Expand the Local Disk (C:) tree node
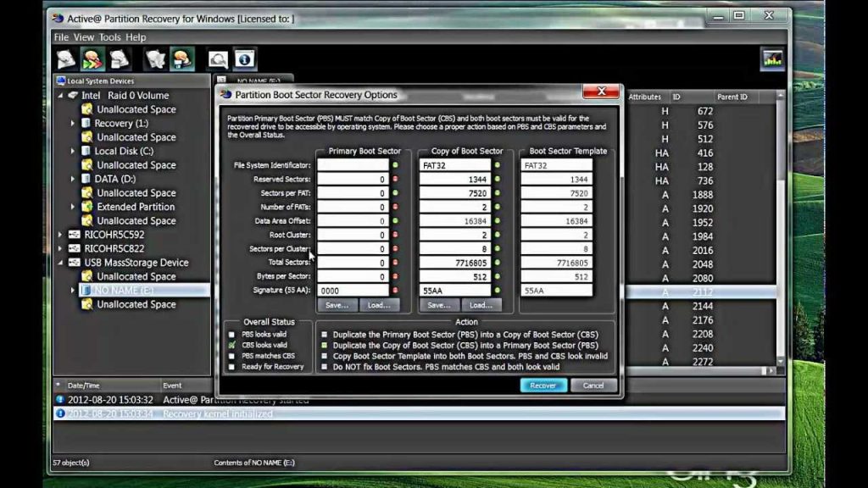 (x=73, y=151)
